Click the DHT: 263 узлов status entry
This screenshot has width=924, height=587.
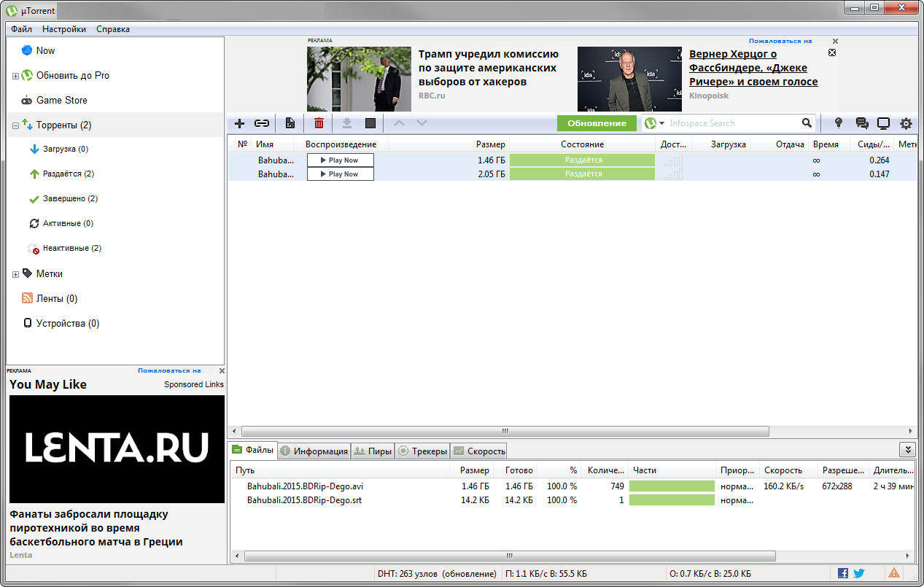click(437, 574)
